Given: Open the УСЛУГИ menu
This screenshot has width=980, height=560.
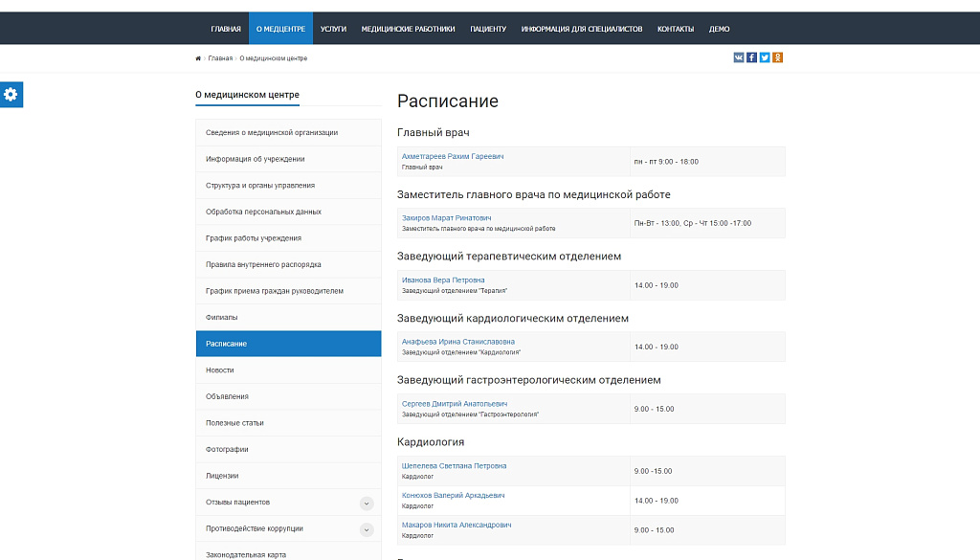Looking at the screenshot, I should pos(333,29).
